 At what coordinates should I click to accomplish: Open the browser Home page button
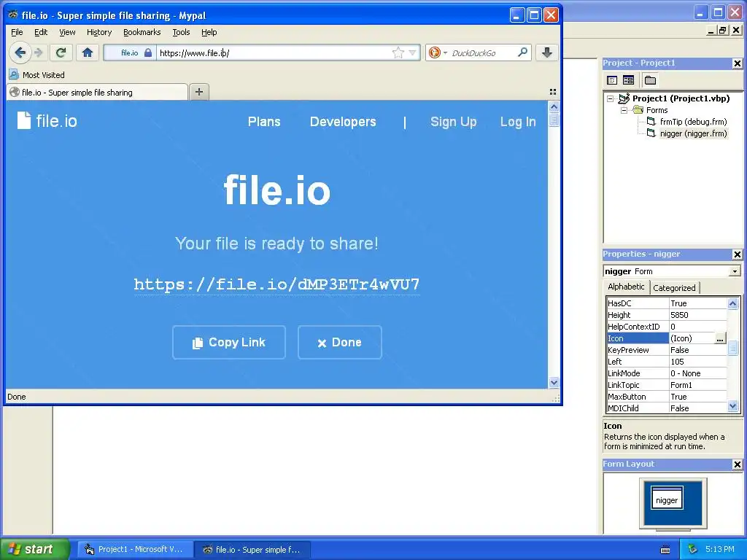pyautogui.click(x=88, y=52)
